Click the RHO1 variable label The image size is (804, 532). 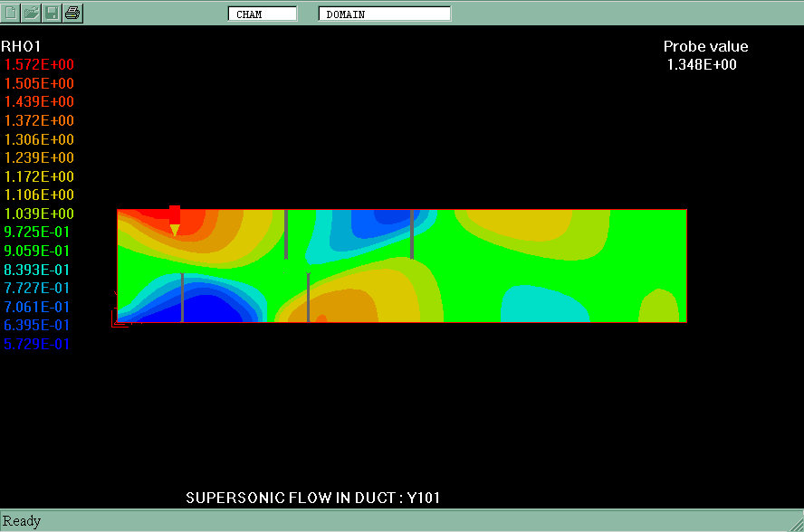coord(21,46)
